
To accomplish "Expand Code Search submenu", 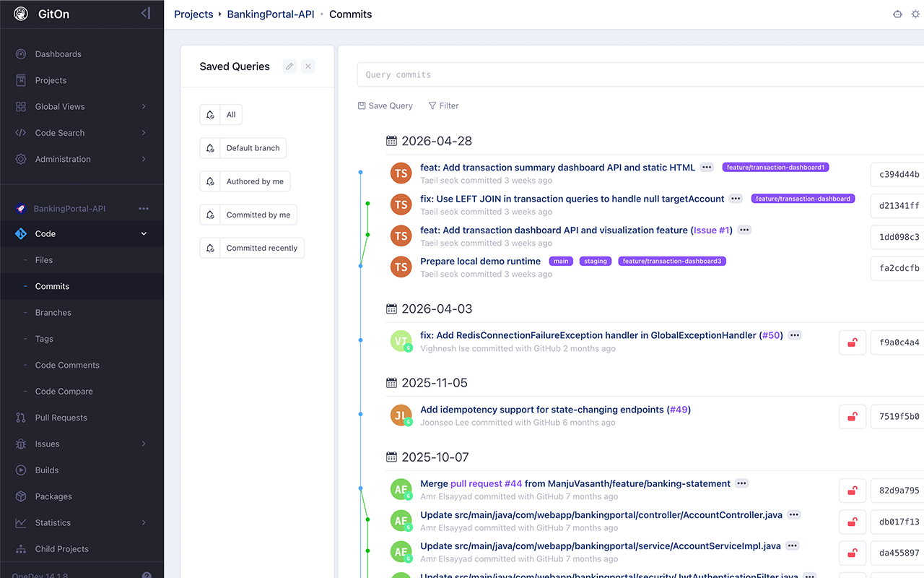I will (x=144, y=133).
